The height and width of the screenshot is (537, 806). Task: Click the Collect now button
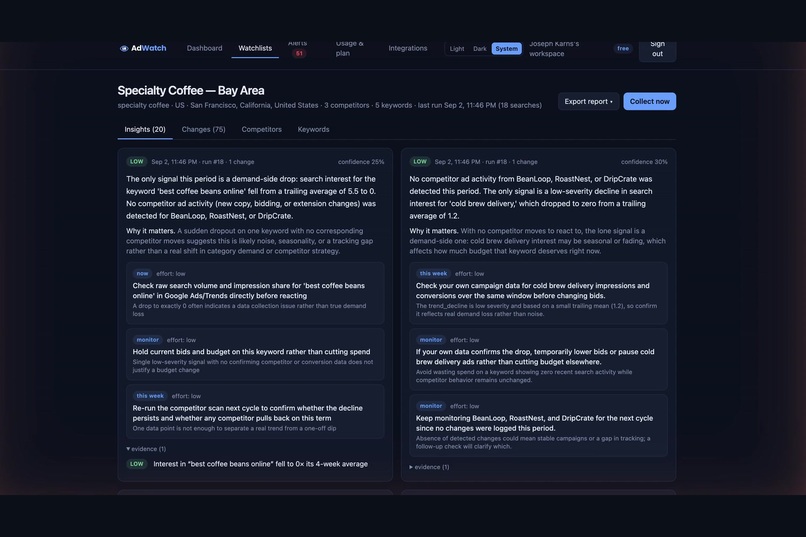[x=650, y=101]
